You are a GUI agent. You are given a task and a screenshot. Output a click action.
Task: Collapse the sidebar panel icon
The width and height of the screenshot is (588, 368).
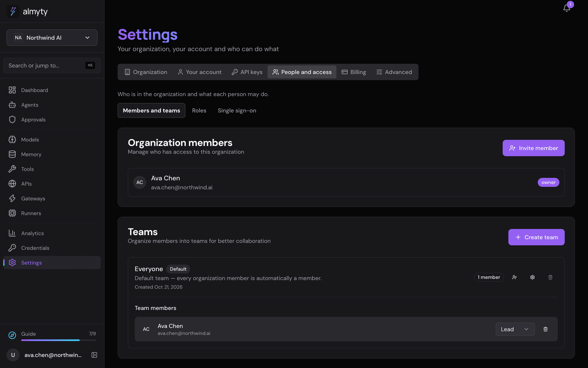pyautogui.click(x=94, y=355)
